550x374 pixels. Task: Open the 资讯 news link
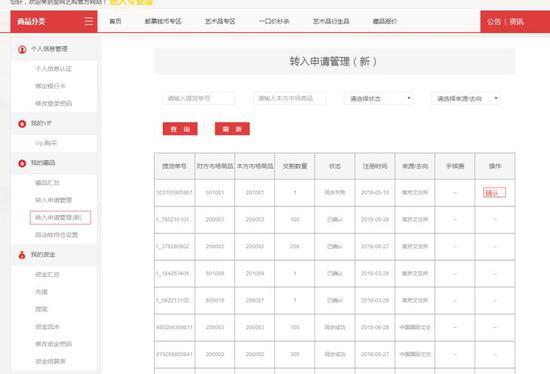pos(516,22)
